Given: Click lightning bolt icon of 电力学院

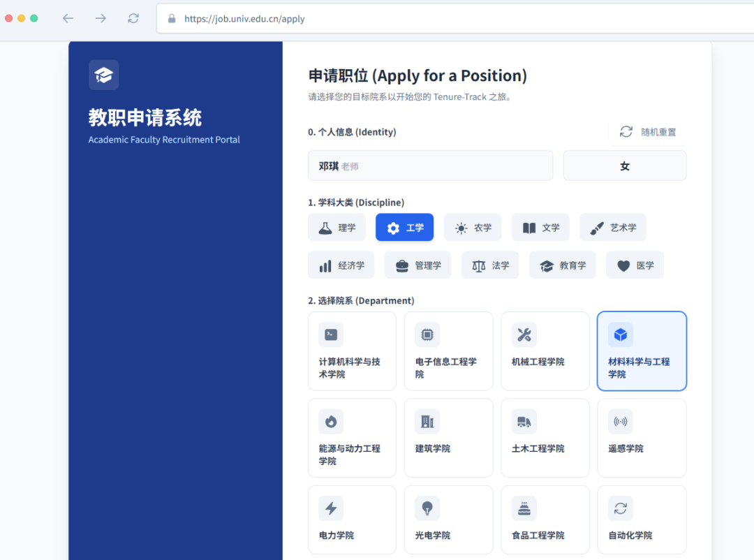Looking at the screenshot, I should tap(331, 508).
